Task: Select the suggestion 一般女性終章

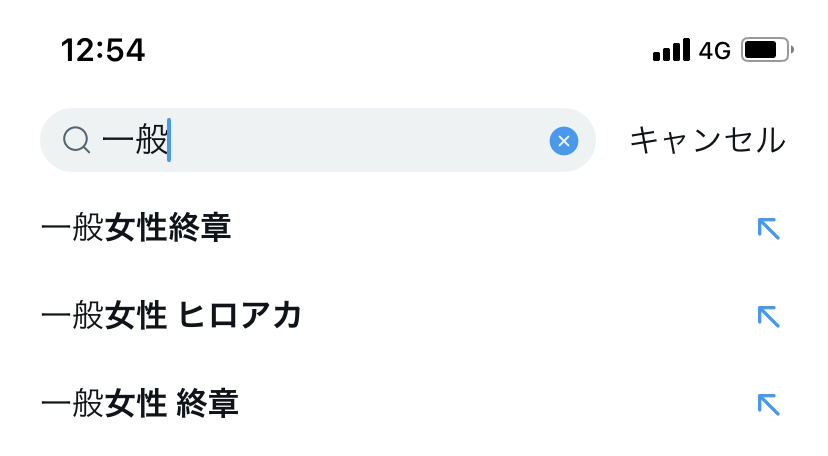Action: pos(137,229)
